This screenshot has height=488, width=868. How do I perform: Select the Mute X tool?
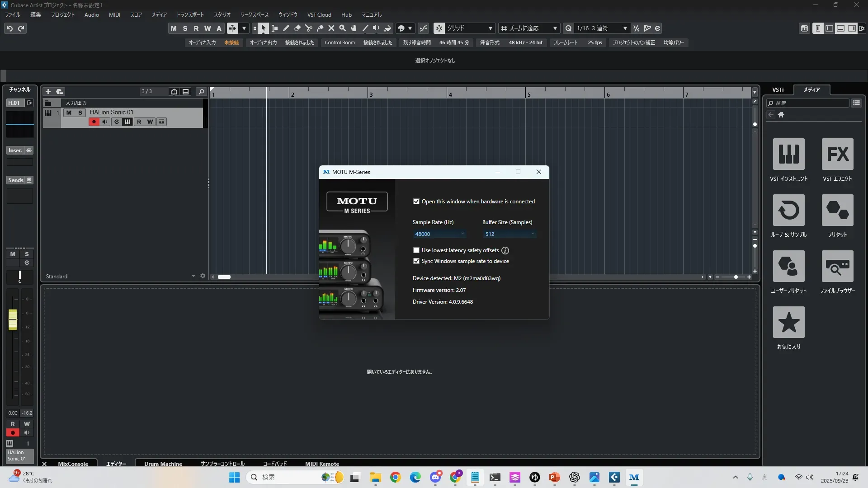click(x=331, y=28)
